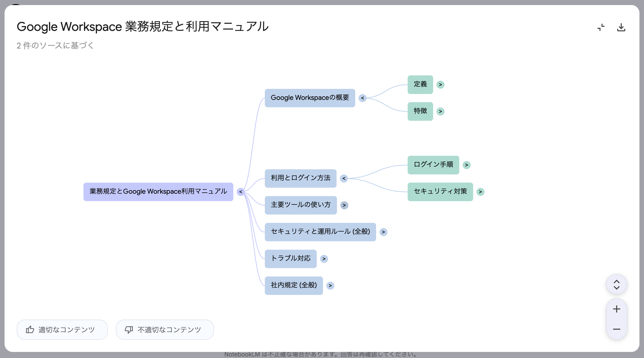The height and width of the screenshot is (358, 644).
Task: Collapse the root 業務規定とGoogle Workspace利用マニュアル node
Action: point(240,192)
